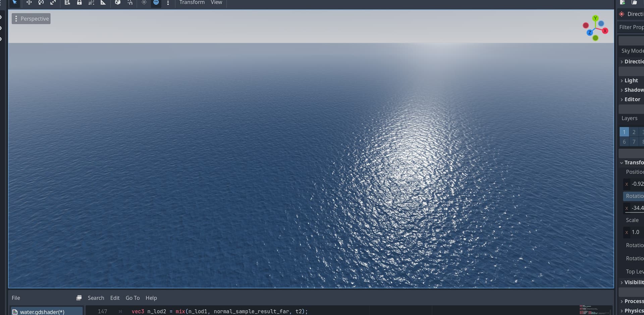Click the lock selected node icon
The height and width of the screenshot is (315, 644).
[79, 2]
